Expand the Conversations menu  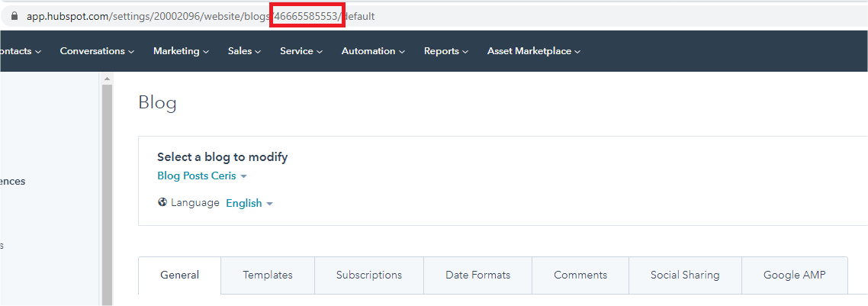pyautogui.click(x=96, y=51)
